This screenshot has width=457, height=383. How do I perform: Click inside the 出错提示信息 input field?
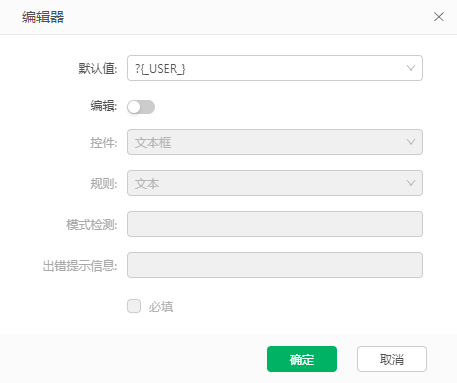click(275, 265)
